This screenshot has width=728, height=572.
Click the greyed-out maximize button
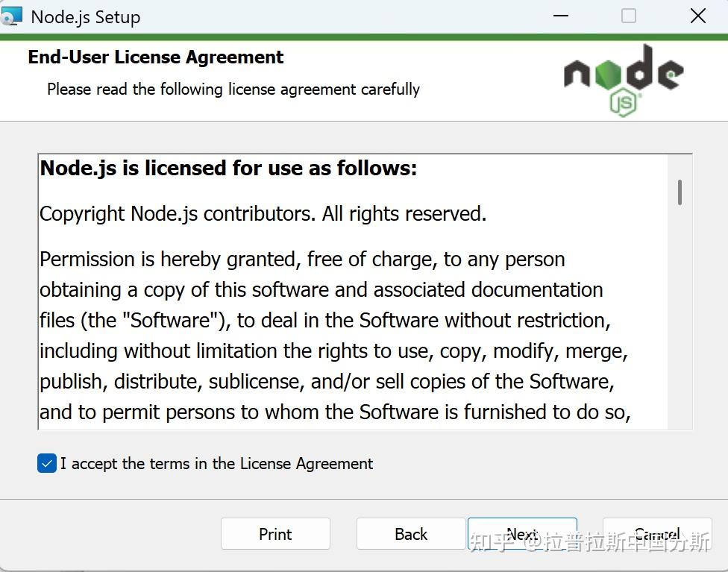[629, 16]
